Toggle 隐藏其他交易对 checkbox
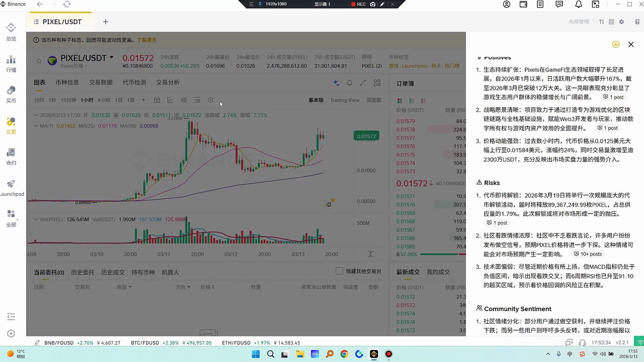 pos(339,271)
